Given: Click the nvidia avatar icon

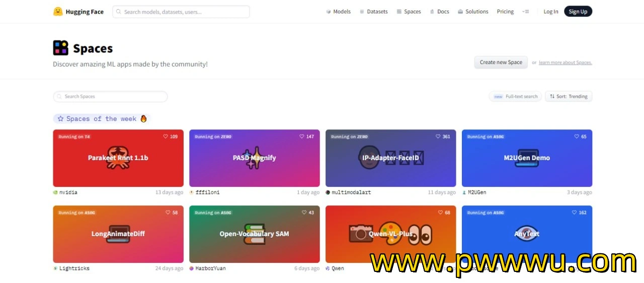Looking at the screenshot, I should point(55,192).
